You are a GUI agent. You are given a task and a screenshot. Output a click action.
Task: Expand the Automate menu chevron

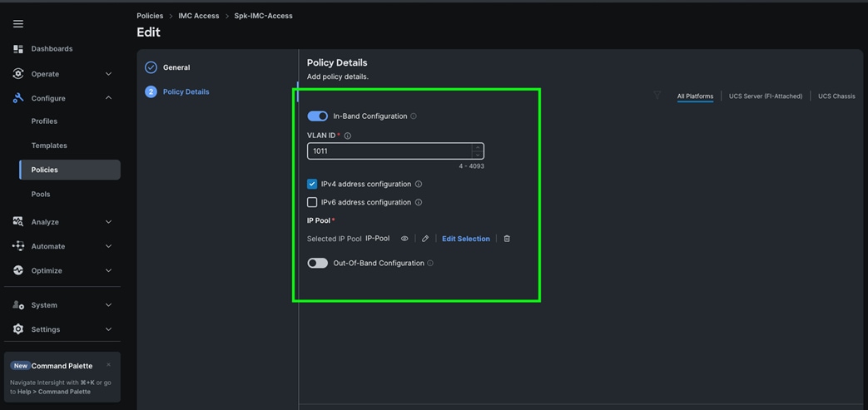[108, 246]
